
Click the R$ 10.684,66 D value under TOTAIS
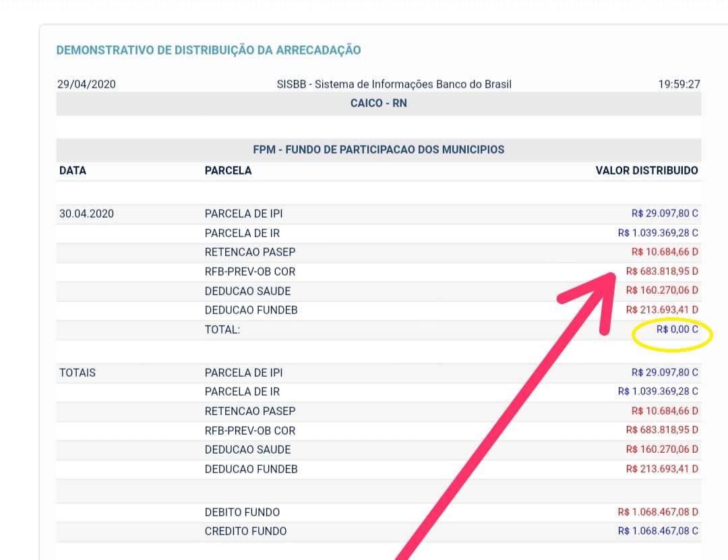click(x=665, y=411)
